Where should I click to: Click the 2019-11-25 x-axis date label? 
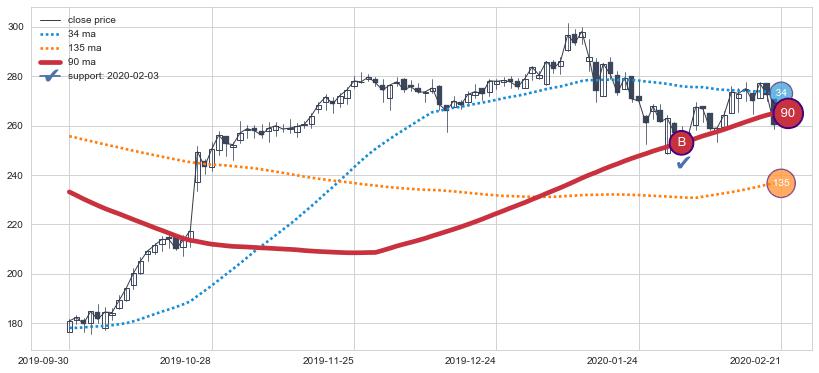328,360
